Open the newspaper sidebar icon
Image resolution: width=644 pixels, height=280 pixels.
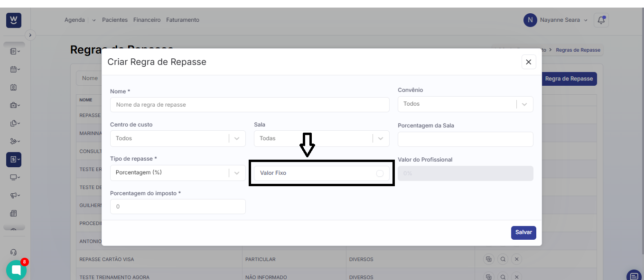(x=14, y=214)
